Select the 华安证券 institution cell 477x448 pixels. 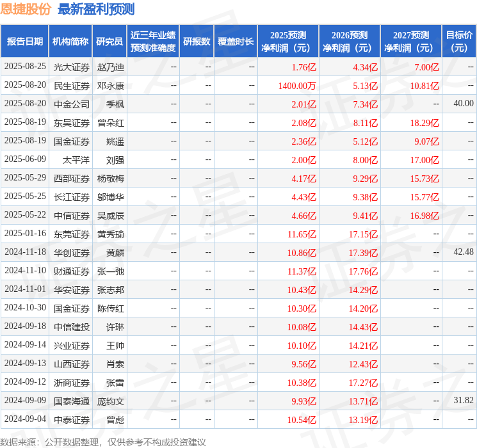[72, 290]
